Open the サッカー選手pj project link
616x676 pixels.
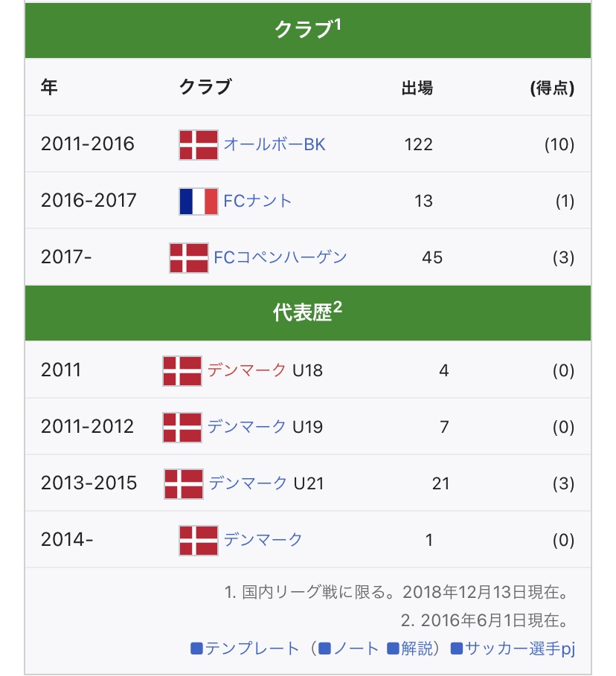[520, 648]
